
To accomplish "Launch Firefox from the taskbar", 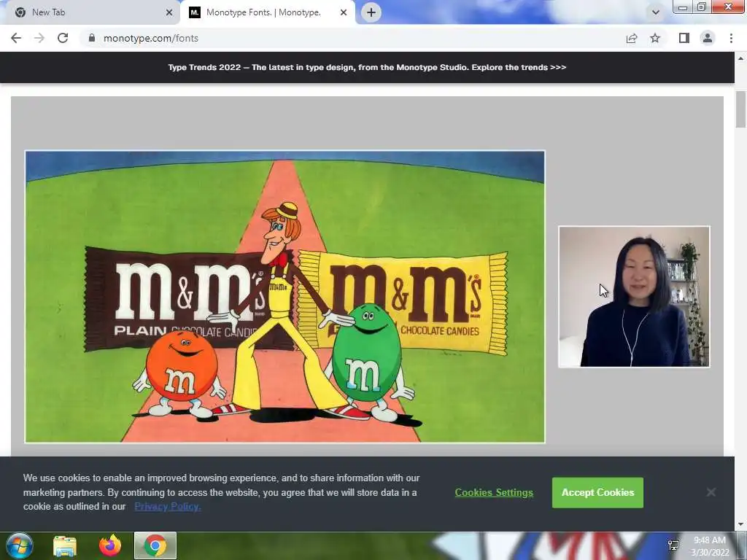I will pyautogui.click(x=110, y=545).
